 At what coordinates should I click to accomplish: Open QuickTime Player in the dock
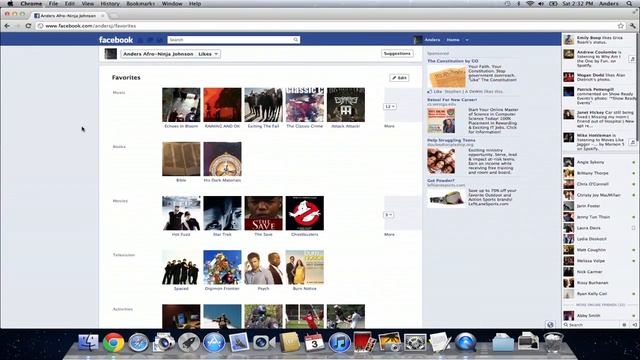tap(465, 342)
